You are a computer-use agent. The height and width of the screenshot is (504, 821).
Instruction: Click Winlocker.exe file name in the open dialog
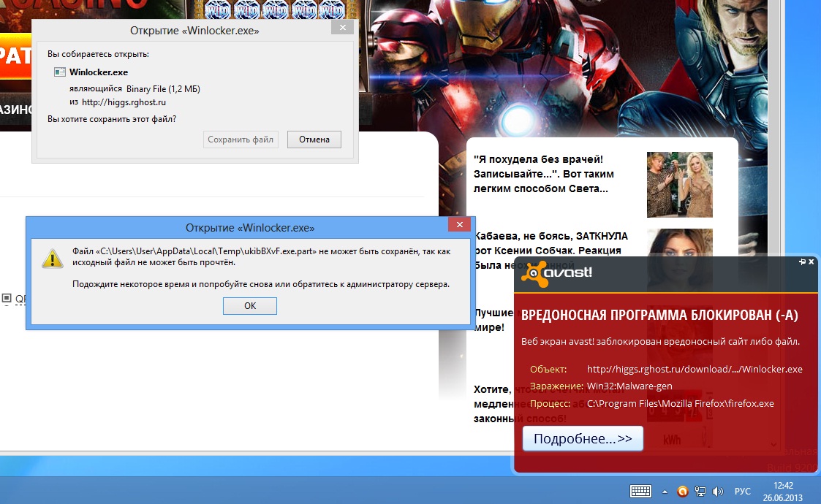pyautogui.click(x=99, y=72)
